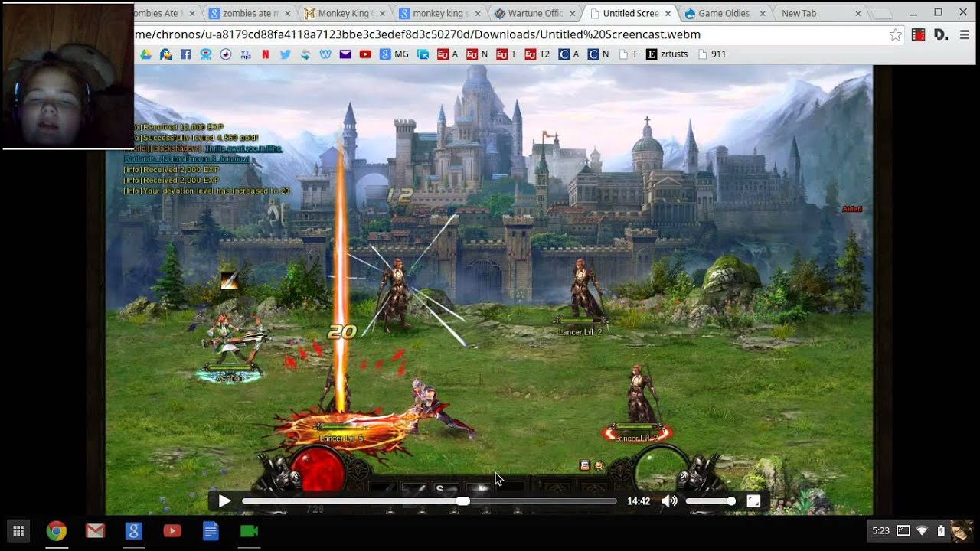Launch Gmail from the shelf
The width and height of the screenshot is (980, 551).
point(95,530)
